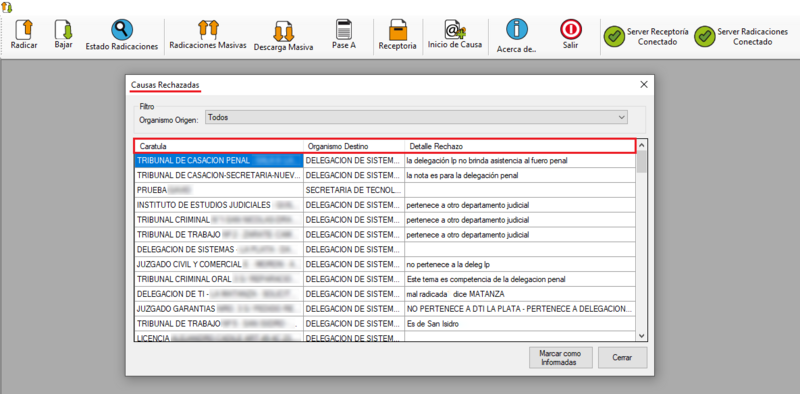Exit using the Salir icon
800x394 pixels.
(x=570, y=30)
